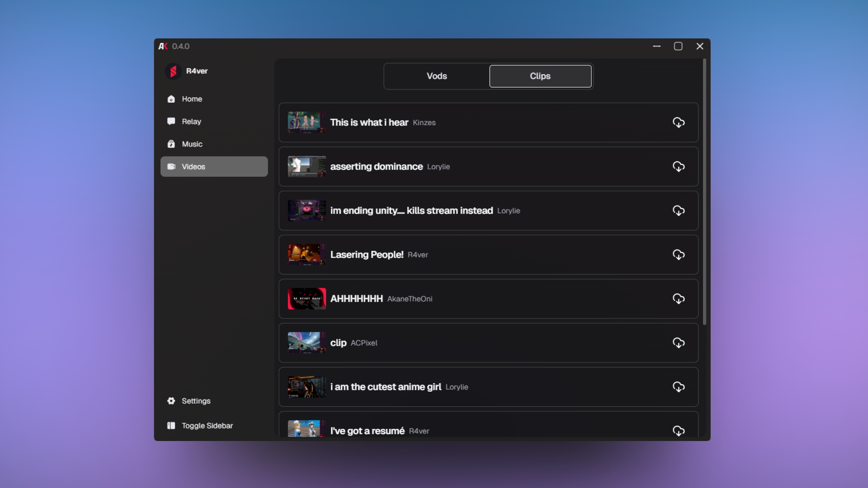Download the AHHHHHHH clip by AkaneTheOni

click(x=679, y=299)
